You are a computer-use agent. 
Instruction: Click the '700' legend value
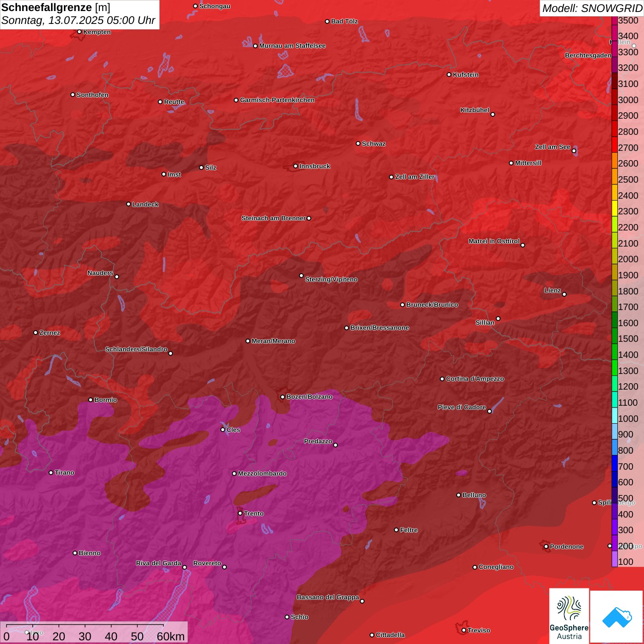(x=626, y=466)
